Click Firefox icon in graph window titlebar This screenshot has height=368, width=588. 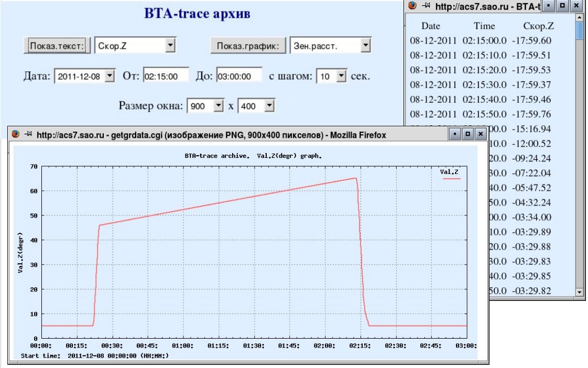pyautogui.click(x=15, y=134)
